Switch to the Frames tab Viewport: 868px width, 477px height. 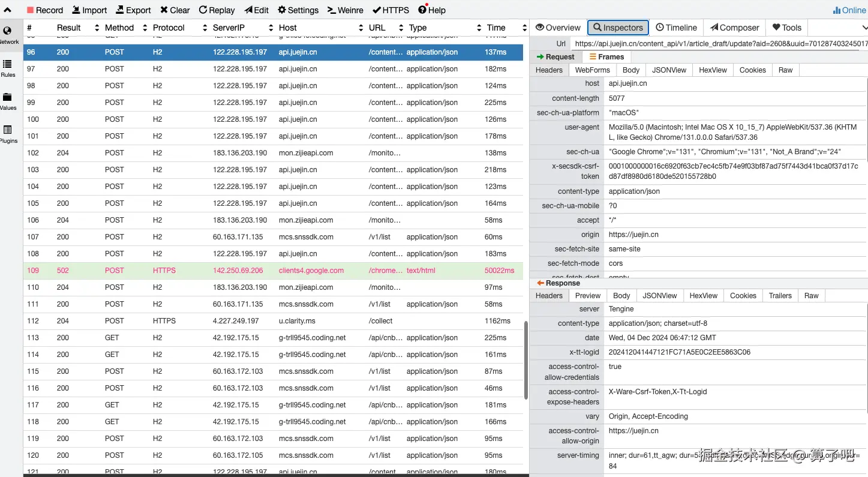[606, 57]
